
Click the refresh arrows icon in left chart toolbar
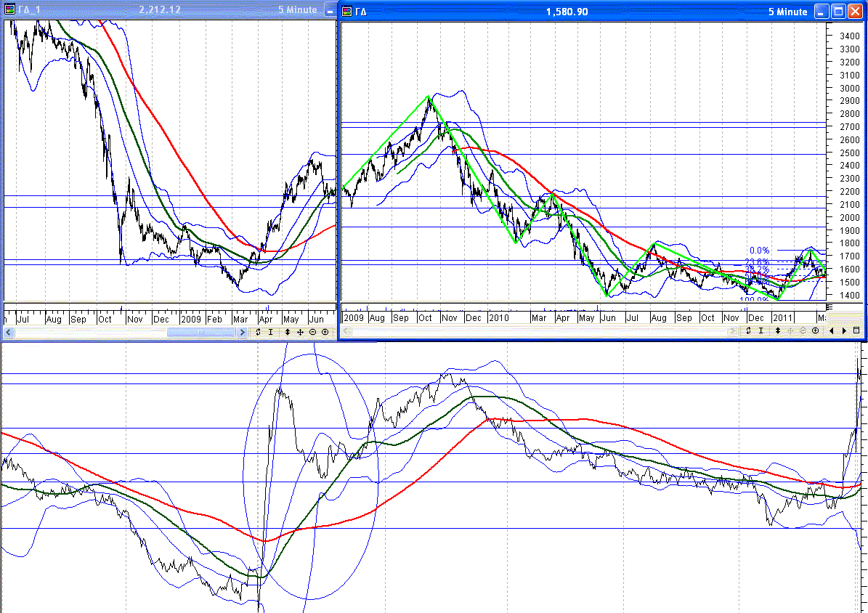[x=258, y=332]
